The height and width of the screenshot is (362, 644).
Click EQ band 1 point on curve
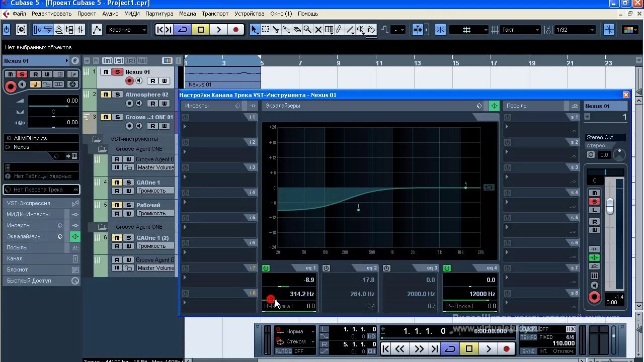358,209
